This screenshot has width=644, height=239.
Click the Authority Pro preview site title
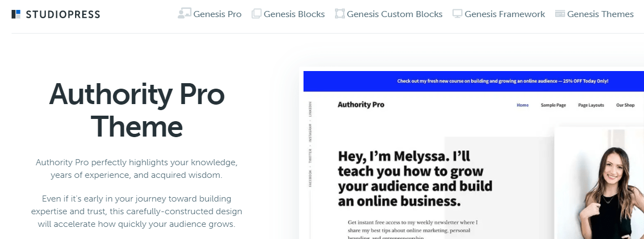click(361, 105)
